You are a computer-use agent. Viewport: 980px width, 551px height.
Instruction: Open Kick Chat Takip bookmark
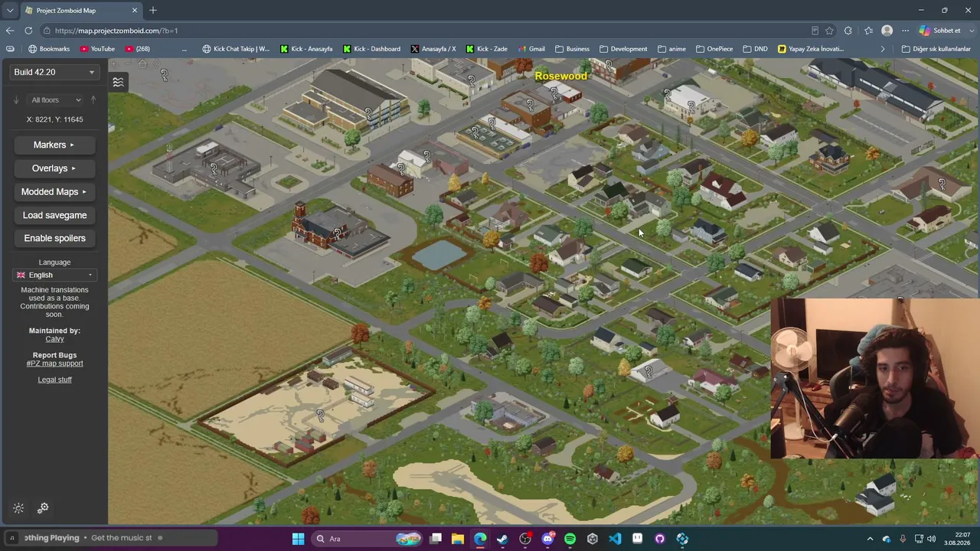tap(236, 49)
